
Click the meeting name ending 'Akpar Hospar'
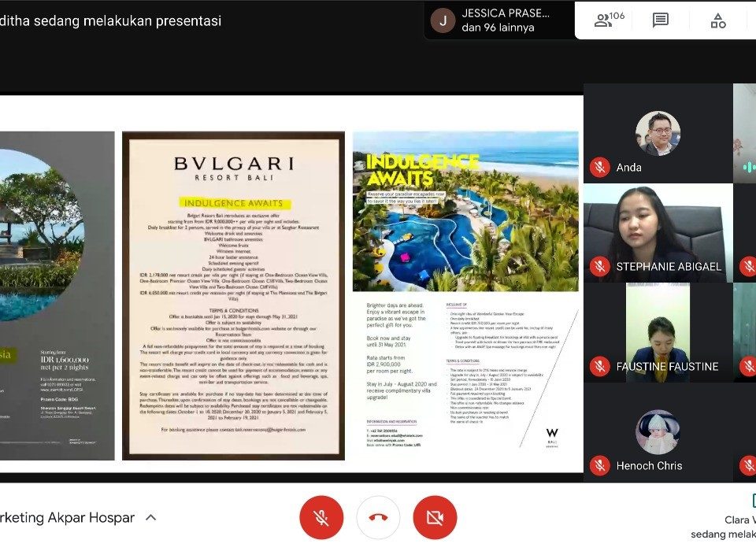[68, 517]
